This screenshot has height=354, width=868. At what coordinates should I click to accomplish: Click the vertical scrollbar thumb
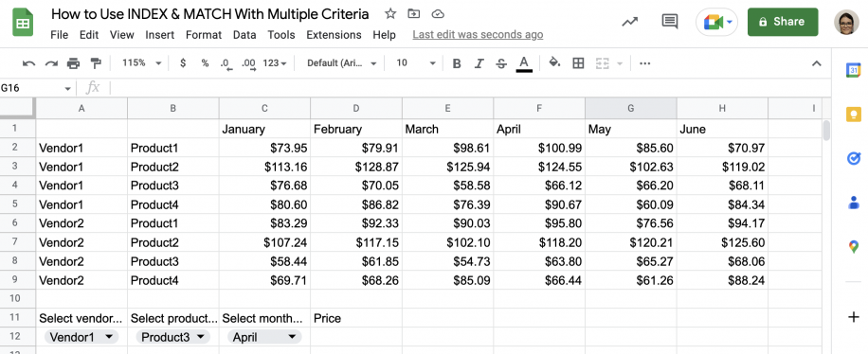coord(826,131)
